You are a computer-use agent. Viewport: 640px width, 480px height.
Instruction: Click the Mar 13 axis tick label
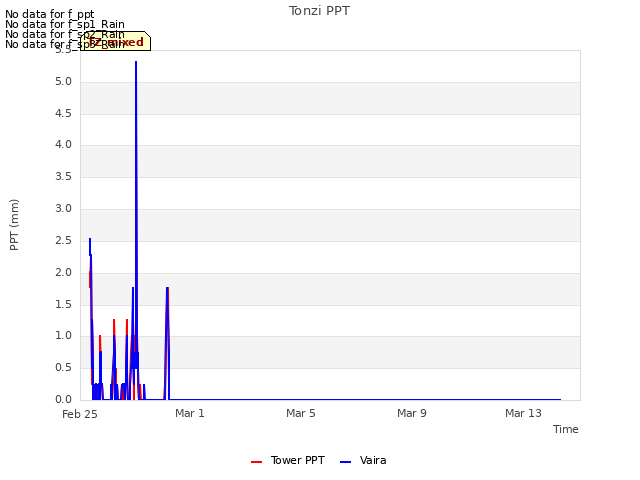coord(523,413)
